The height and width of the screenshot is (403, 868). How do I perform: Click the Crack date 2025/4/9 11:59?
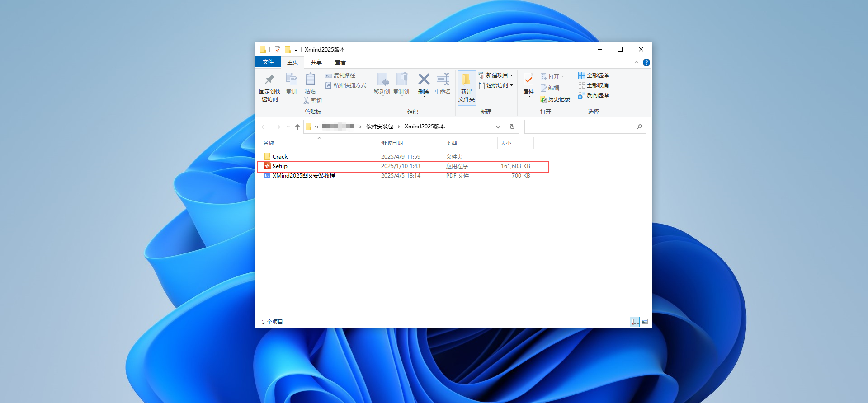401,157
